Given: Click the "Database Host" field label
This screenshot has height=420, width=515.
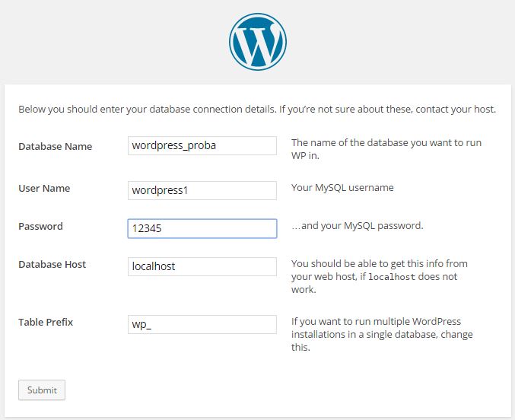Looking at the screenshot, I should [x=52, y=264].
